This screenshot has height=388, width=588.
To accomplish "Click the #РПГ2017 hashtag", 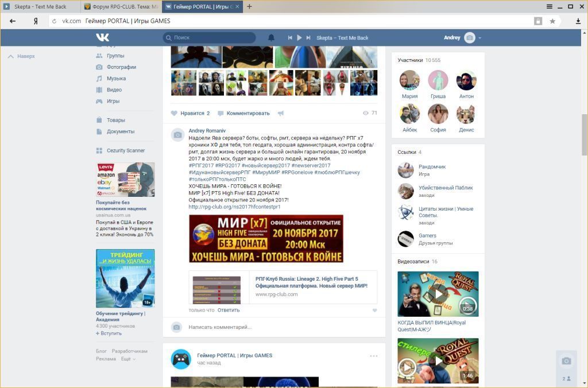I will 201,165.
